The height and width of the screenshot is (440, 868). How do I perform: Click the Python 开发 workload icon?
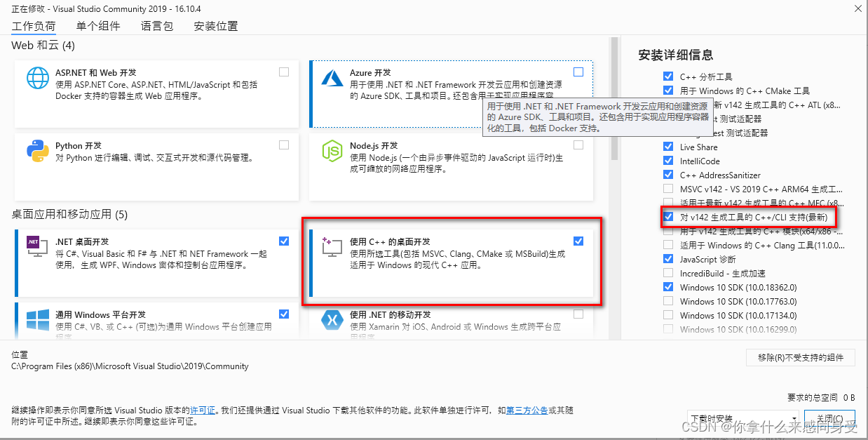(37, 152)
